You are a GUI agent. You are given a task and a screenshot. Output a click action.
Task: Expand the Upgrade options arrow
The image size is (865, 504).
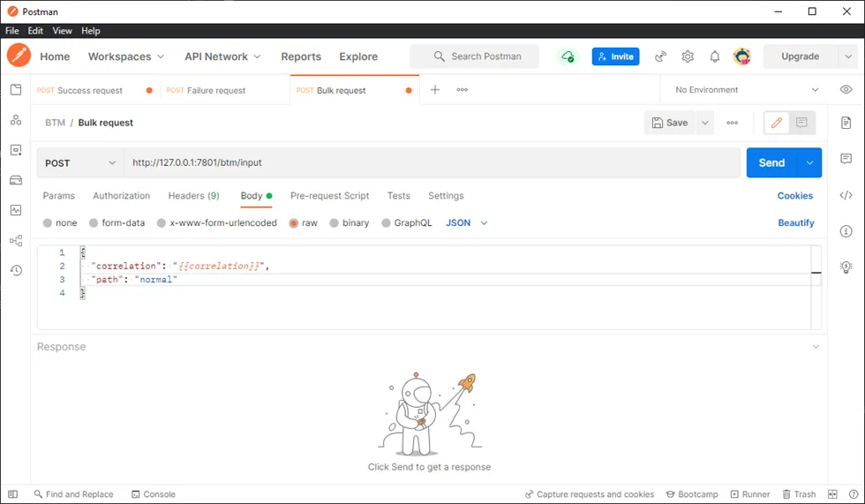tap(848, 56)
